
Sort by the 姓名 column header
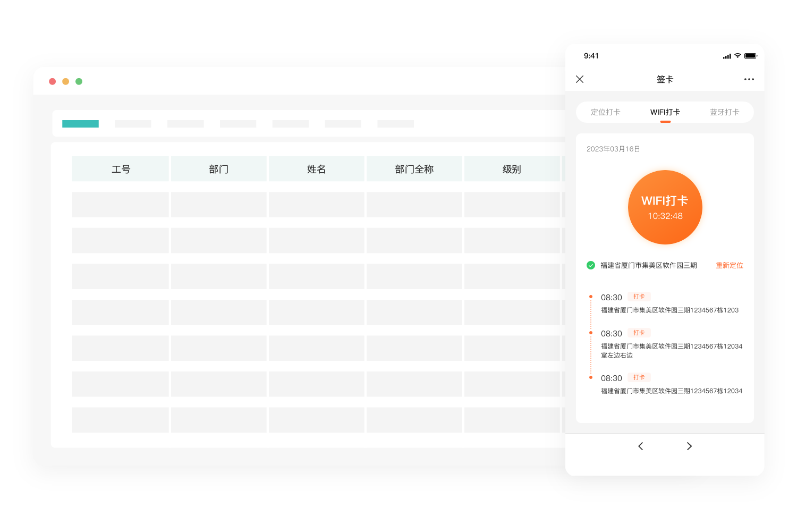click(x=316, y=169)
